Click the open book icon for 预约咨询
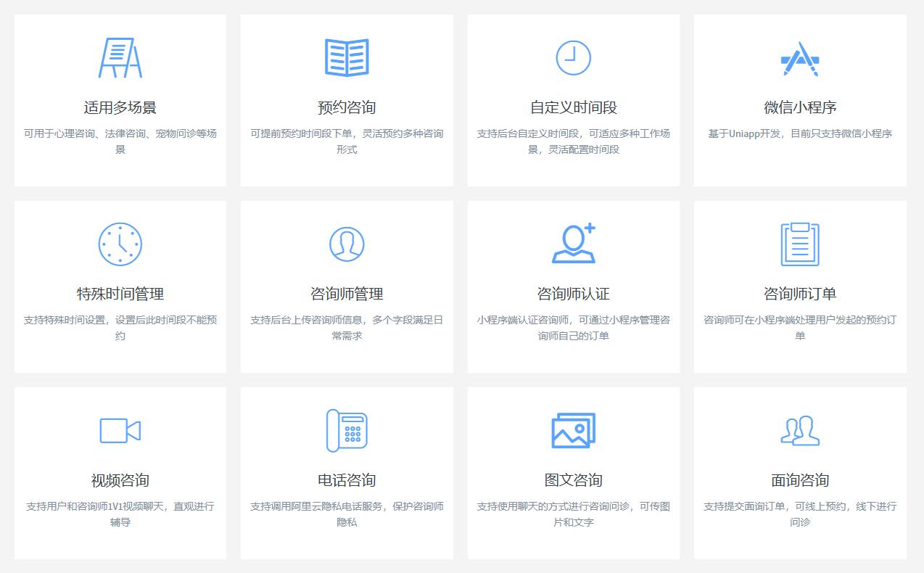Image resolution: width=924 pixels, height=573 pixels. (x=347, y=58)
